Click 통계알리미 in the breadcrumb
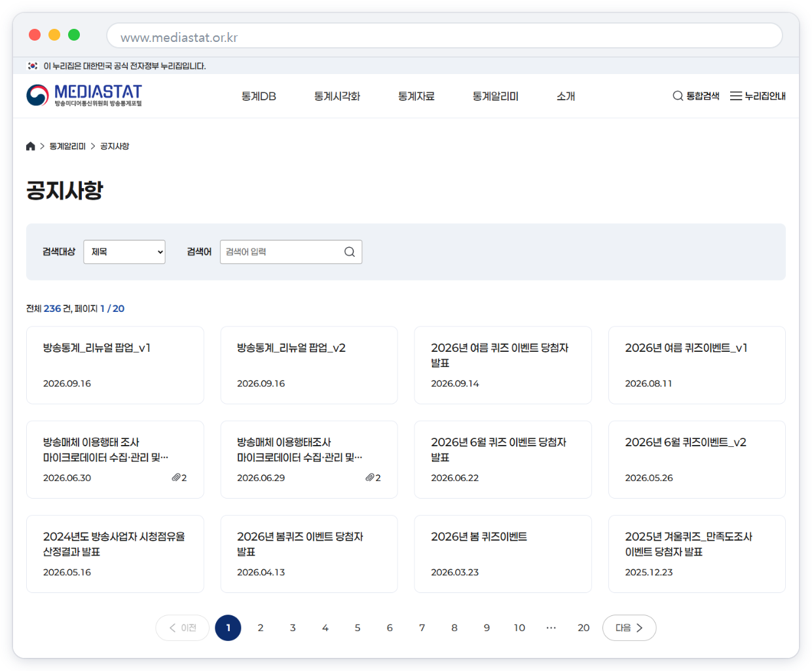812x671 pixels. [67, 146]
